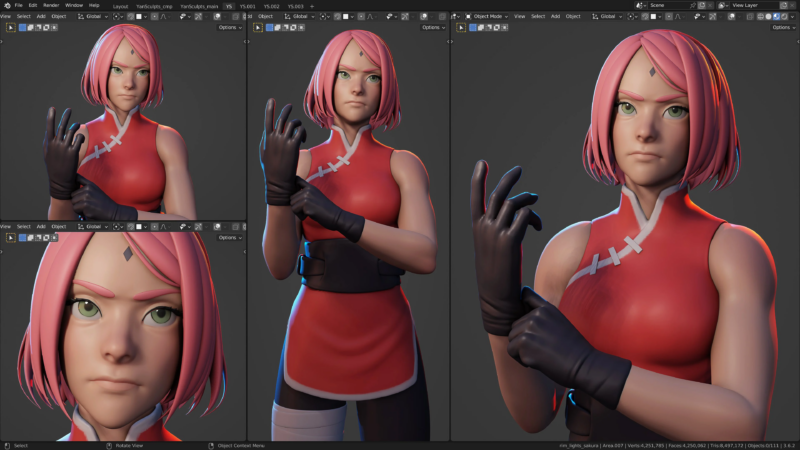This screenshot has height=450, width=800.
Task: Switch to the YS.002 workspace tab
Action: click(271, 6)
